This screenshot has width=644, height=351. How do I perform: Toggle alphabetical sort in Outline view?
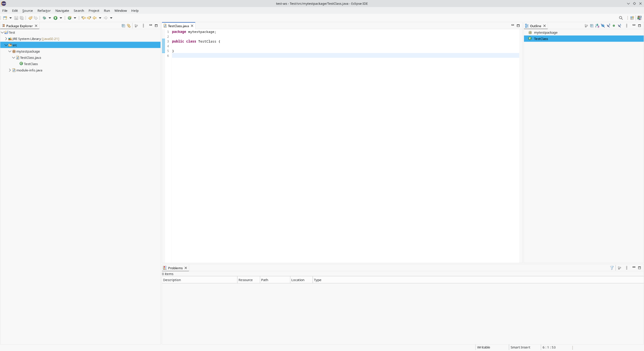(597, 26)
